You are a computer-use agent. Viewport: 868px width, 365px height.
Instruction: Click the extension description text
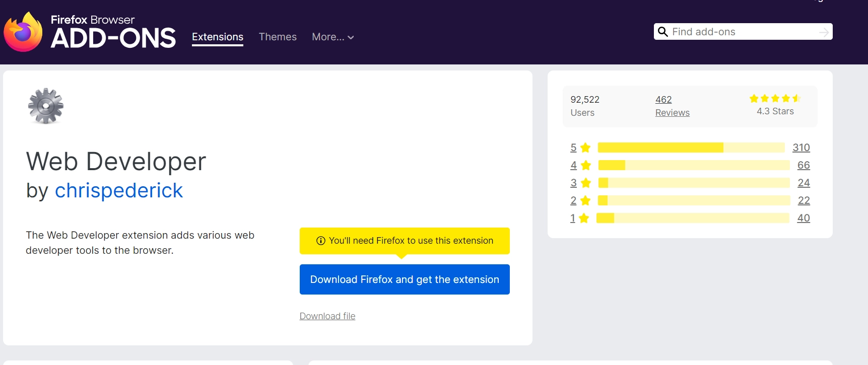[140, 243]
